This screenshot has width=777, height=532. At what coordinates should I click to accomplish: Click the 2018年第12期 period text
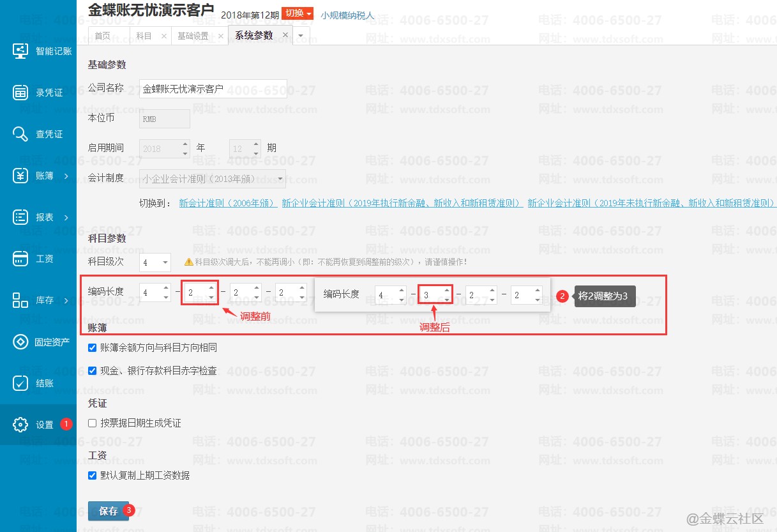pos(250,14)
